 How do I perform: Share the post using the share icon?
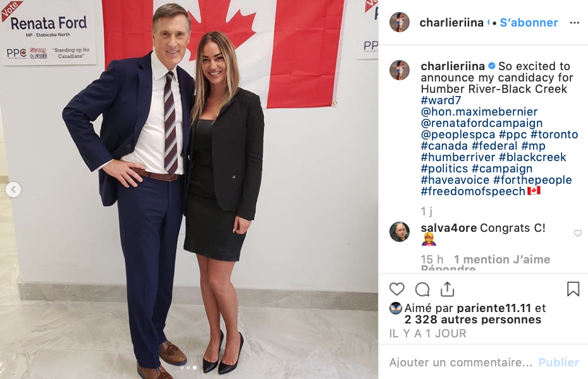tap(448, 289)
